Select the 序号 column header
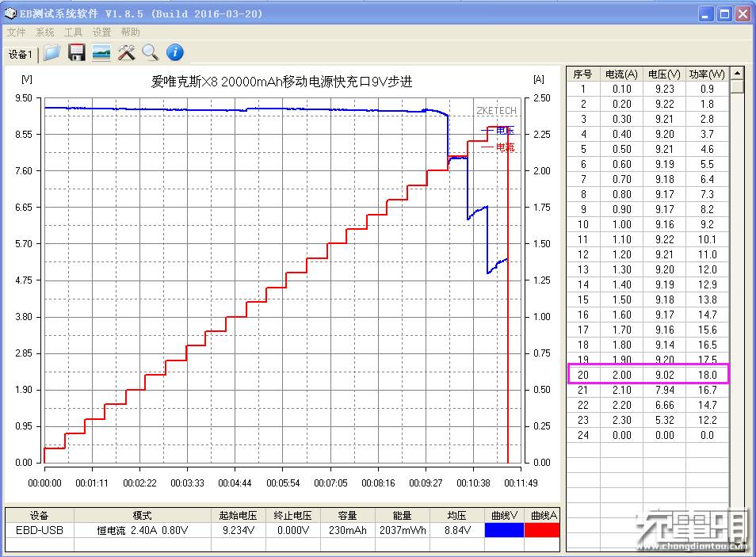This screenshot has width=756, height=557. 583,74
